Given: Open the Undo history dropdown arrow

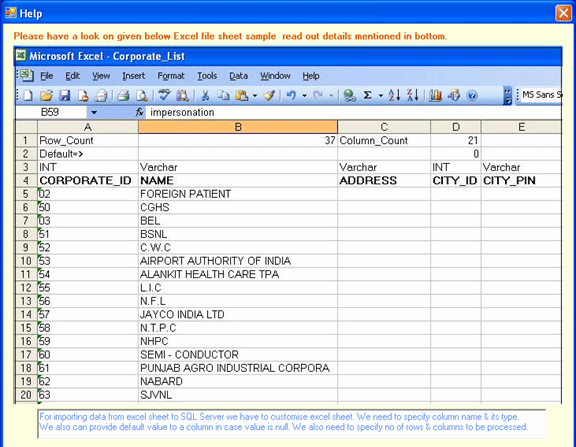Looking at the screenshot, I should [x=304, y=96].
